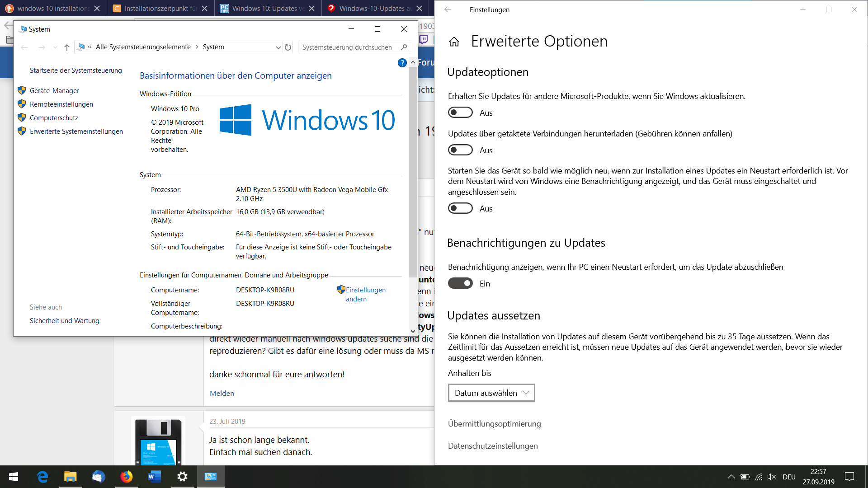Image resolution: width=868 pixels, height=488 pixels.
Task: Switch to Installationszeitpunkt browser tab
Action: click(x=160, y=8)
